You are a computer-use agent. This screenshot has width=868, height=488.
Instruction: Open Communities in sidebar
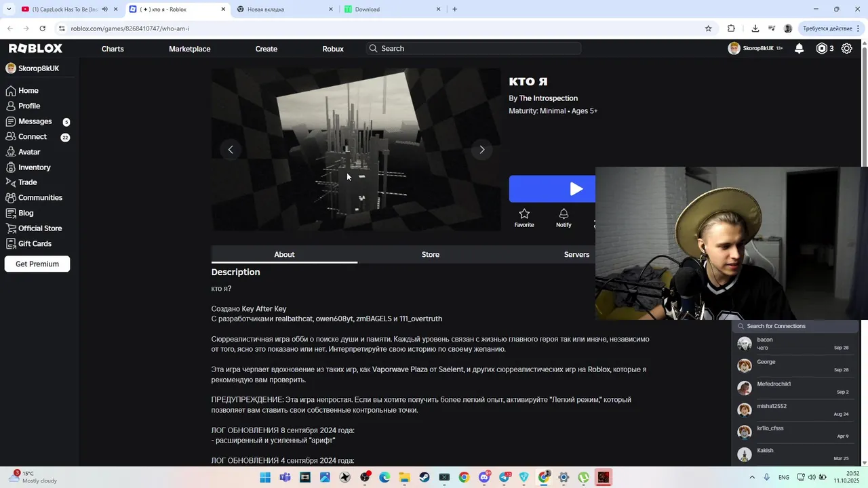tap(40, 197)
